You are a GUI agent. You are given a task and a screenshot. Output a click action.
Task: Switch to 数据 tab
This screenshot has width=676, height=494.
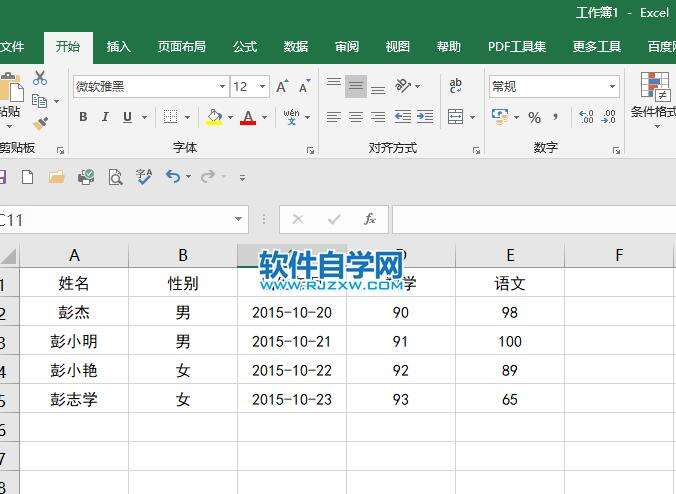[x=296, y=47]
